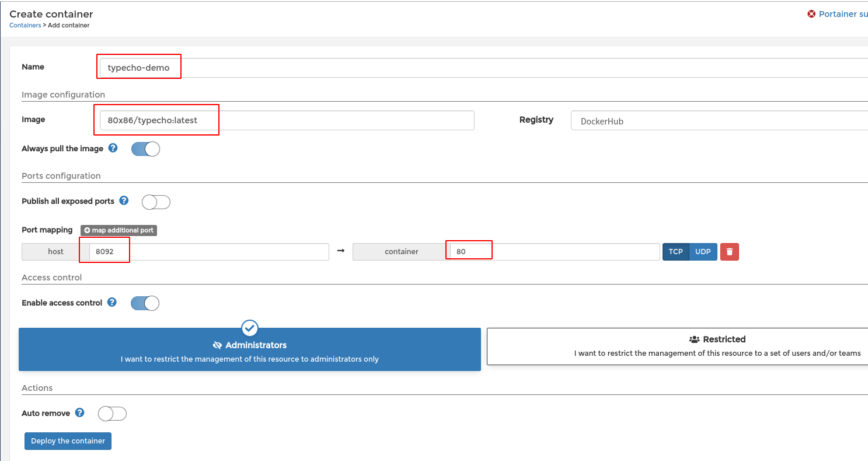Screen dimensions: 868x461
Task: Click help icon next to Always pull the image
Action: (x=113, y=148)
